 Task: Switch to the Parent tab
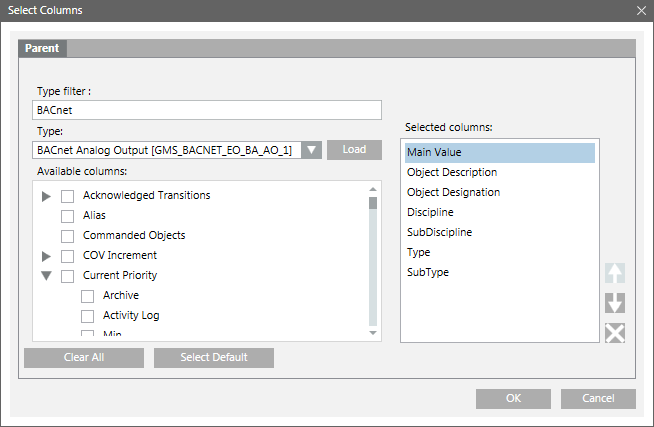(x=42, y=48)
